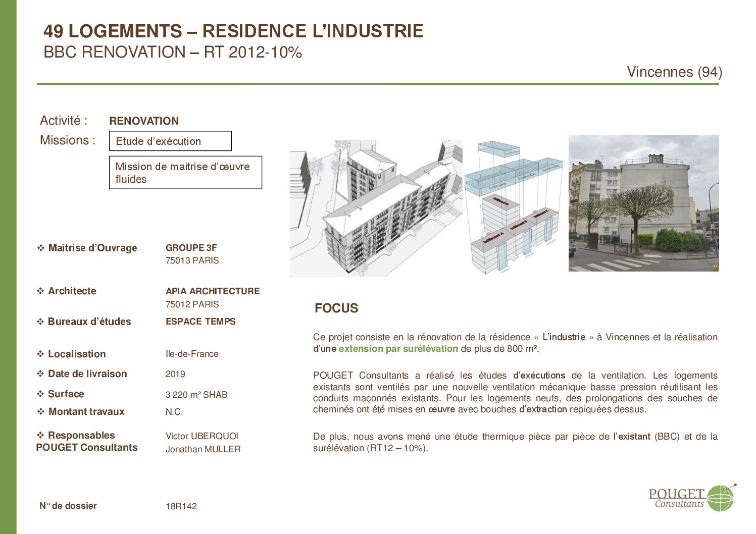
Task: Click the aerial 3D rendering of the residence
Action: pyautogui.click(x=376, y=208)
